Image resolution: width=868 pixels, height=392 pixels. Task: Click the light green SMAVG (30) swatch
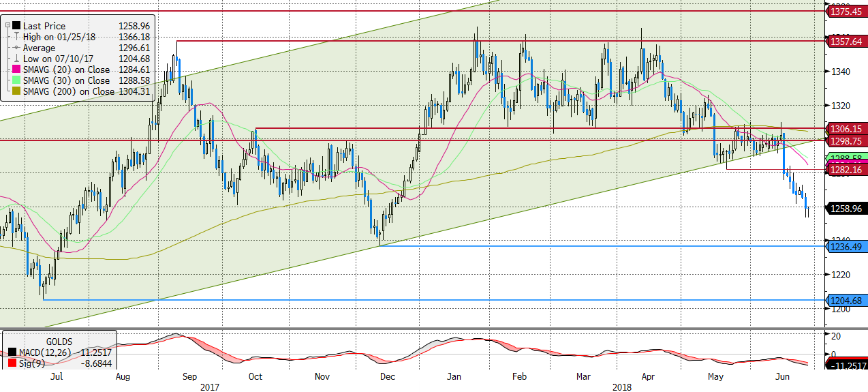click(x=16, y=80)
